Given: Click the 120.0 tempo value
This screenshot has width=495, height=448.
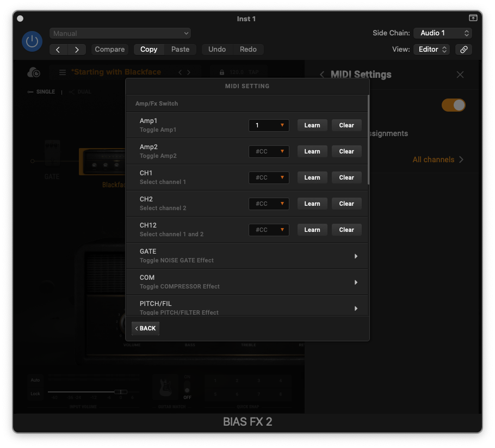Looking at the screenshot, I should (x=237, y=72).
